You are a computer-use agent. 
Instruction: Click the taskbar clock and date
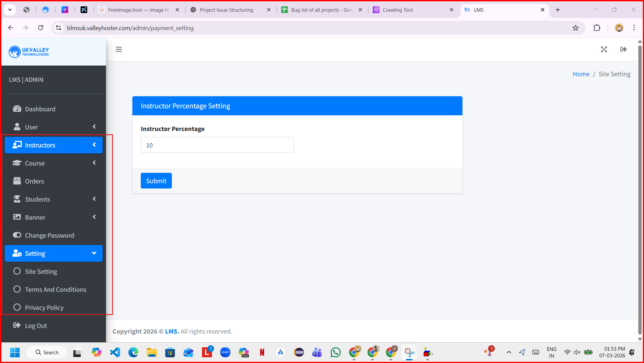[x=612, y=352]
